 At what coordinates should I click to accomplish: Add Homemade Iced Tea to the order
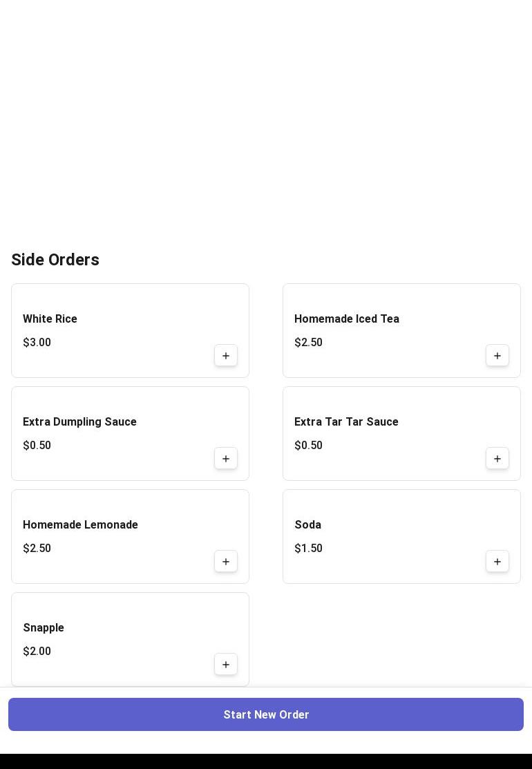[497, 356]
